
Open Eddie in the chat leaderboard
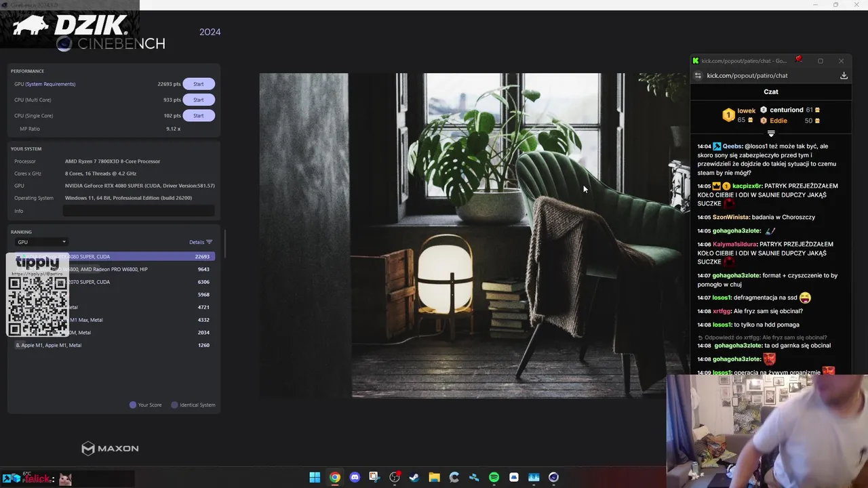pos(778,121)
